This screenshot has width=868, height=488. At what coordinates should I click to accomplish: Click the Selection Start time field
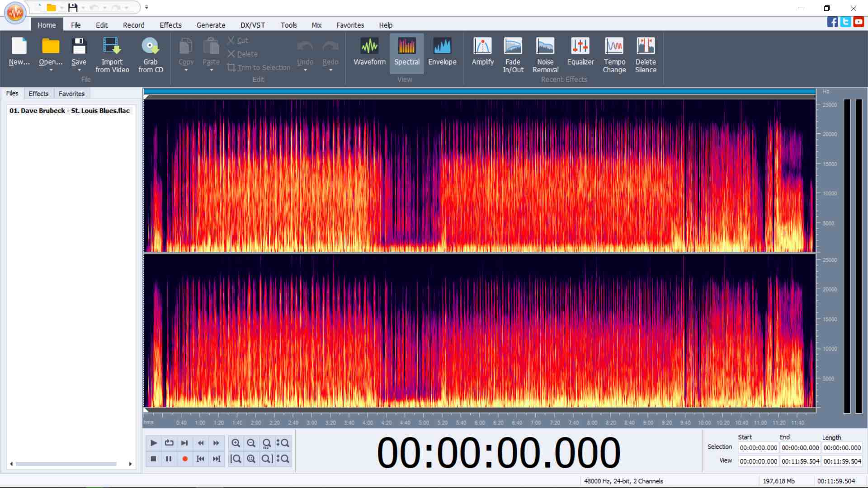pyautogui.click(x=758, y=448)
